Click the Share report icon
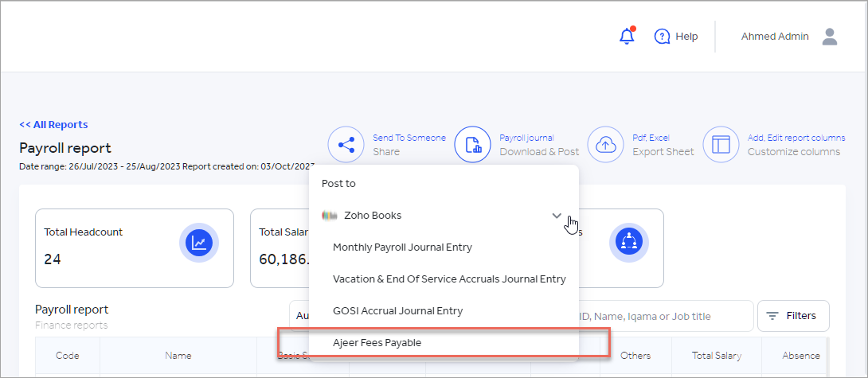This screenshot has width=868, height=378. coord(346,145)
